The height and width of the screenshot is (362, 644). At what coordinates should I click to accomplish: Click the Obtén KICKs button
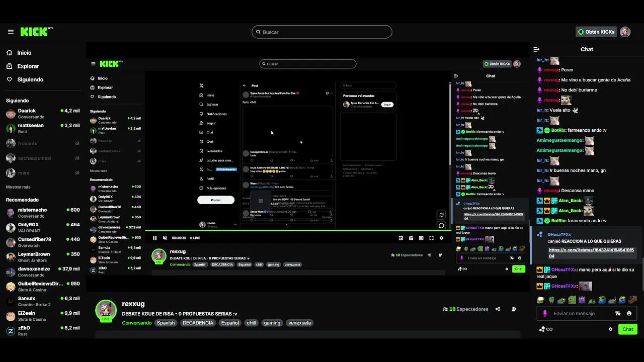[596, 32]
